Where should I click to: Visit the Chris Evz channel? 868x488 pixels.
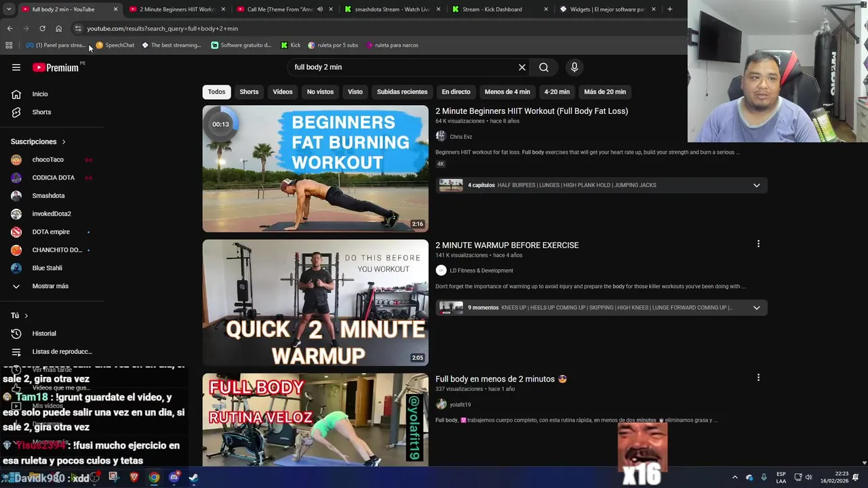460,137
